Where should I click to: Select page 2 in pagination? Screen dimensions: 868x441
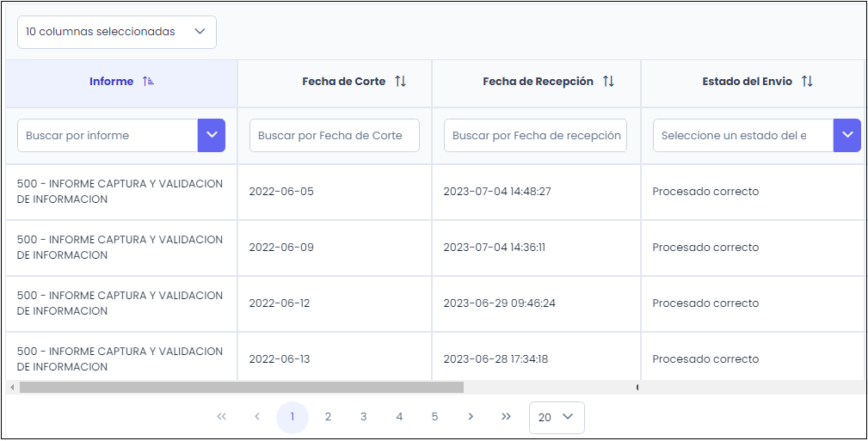tap(328, 417)
